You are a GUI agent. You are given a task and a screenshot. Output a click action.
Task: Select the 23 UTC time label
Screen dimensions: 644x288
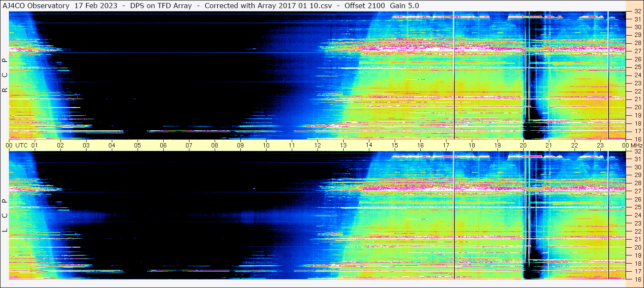coord(600,145)
